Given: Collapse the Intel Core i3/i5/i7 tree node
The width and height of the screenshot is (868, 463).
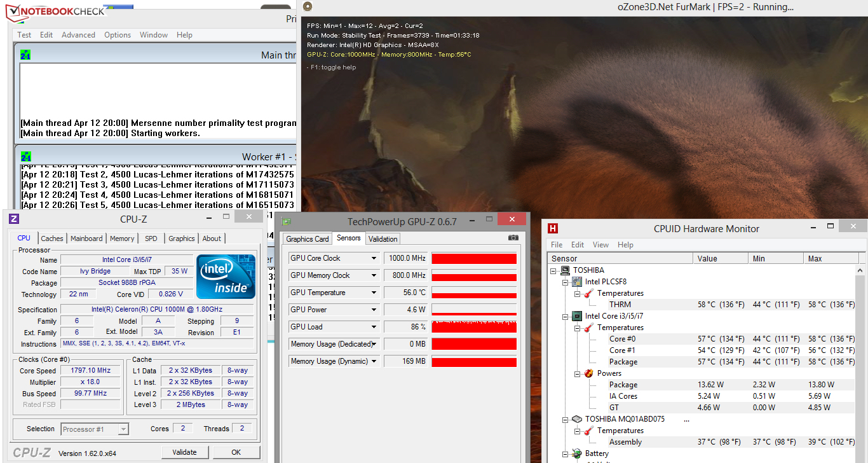Looking at the screenshot, I should [565, 316].
